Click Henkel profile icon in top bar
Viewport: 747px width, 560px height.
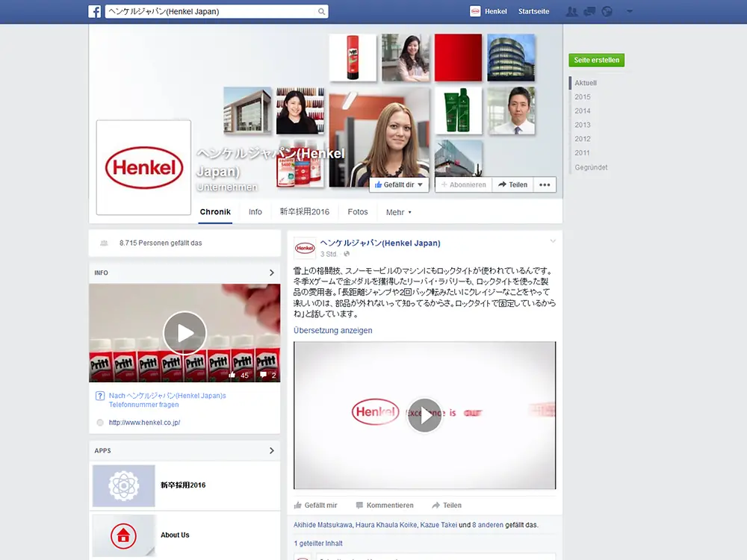[475, 11]
